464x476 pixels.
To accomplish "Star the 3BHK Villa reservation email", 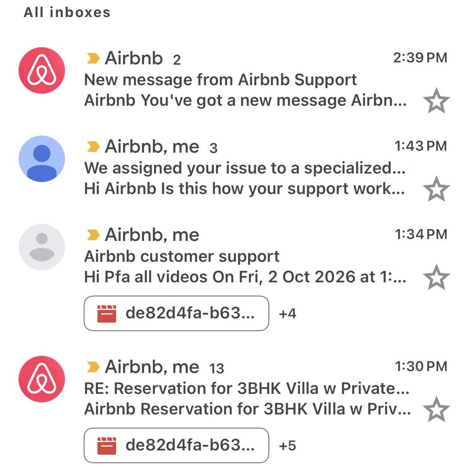I will [436, 410].
